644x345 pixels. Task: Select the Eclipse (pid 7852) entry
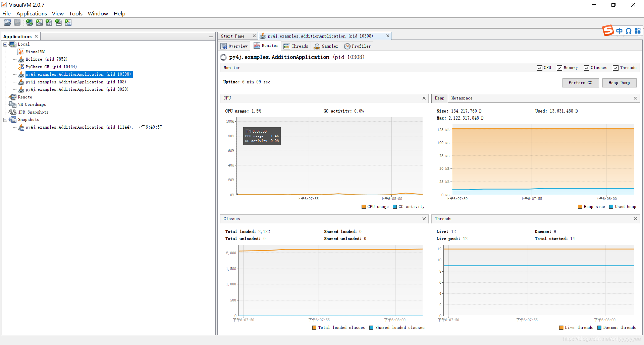coord(47,59)
